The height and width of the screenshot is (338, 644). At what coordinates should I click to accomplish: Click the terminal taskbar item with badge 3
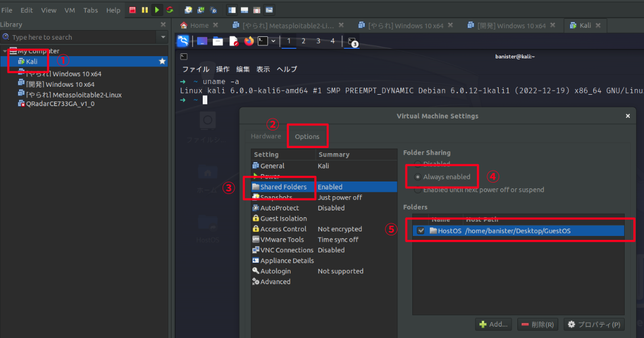click(x=353, y=42)
